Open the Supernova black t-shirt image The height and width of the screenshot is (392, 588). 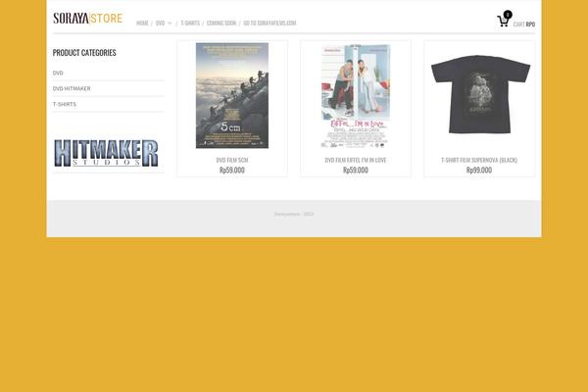point(480,94)
